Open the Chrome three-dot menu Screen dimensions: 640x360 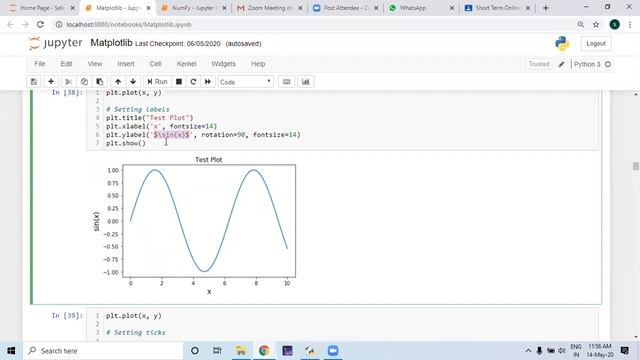630,24
